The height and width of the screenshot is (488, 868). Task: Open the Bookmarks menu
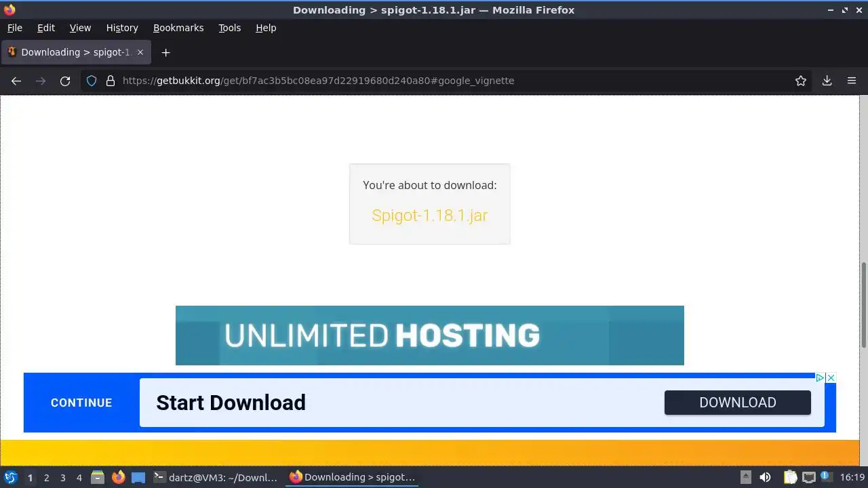pos(178,28)
